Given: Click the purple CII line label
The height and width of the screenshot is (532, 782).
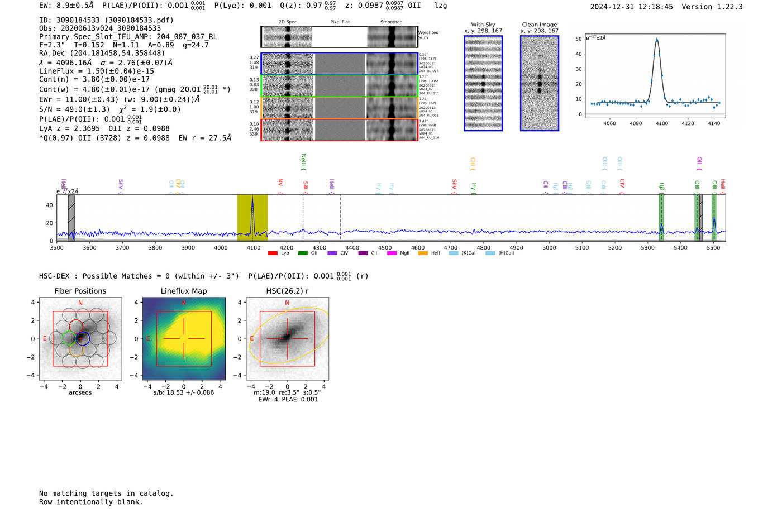Looking at the screenshot, I should [x=546, y=187].
